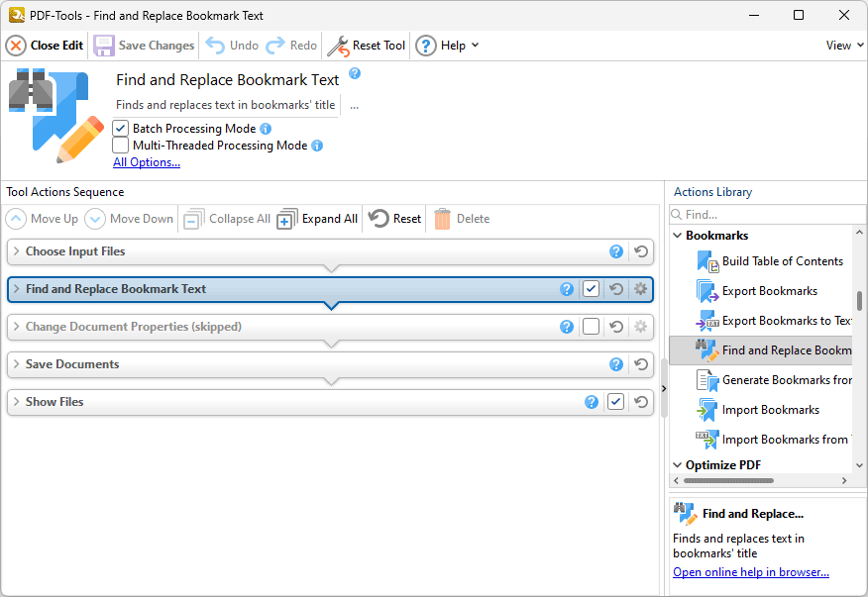Expand the Save Documents step

pos(17,364)
